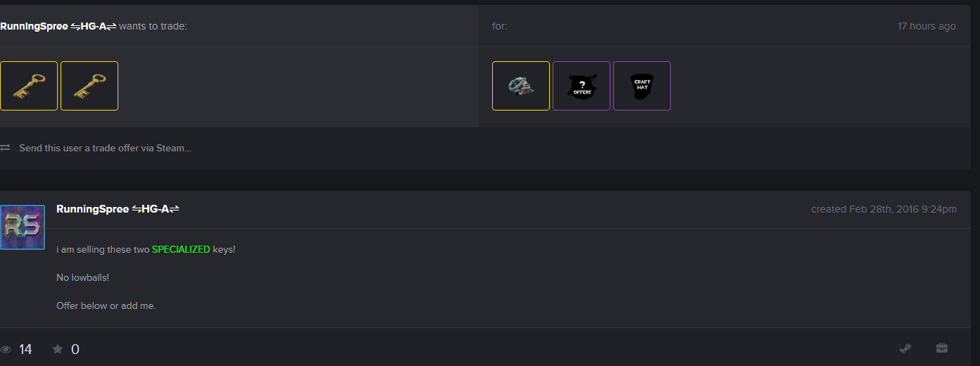Click the "created Feb 28th, 2016" date
Screen dimensions: 980x366
[884, 209]
